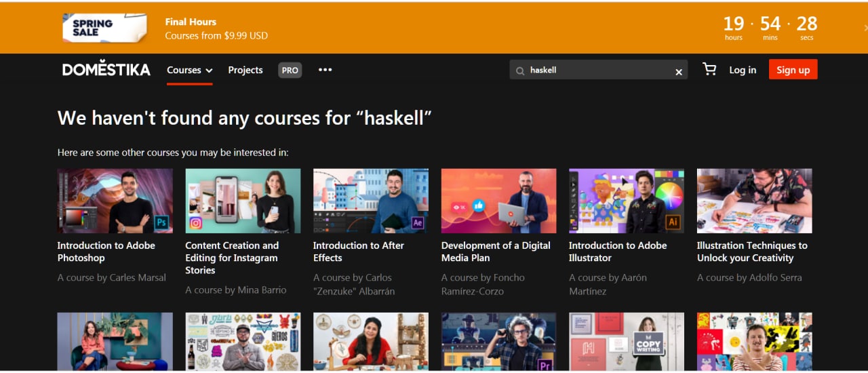
Task: Click 'A course by Carlos Zenzuke Albarrán'
Action: (x=354, y=284)
